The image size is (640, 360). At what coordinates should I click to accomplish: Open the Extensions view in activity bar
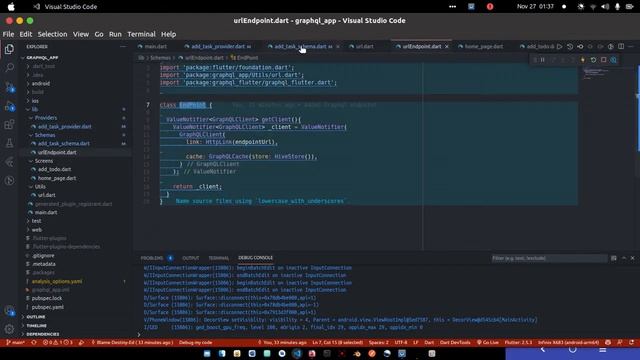[x=9, y=124]
